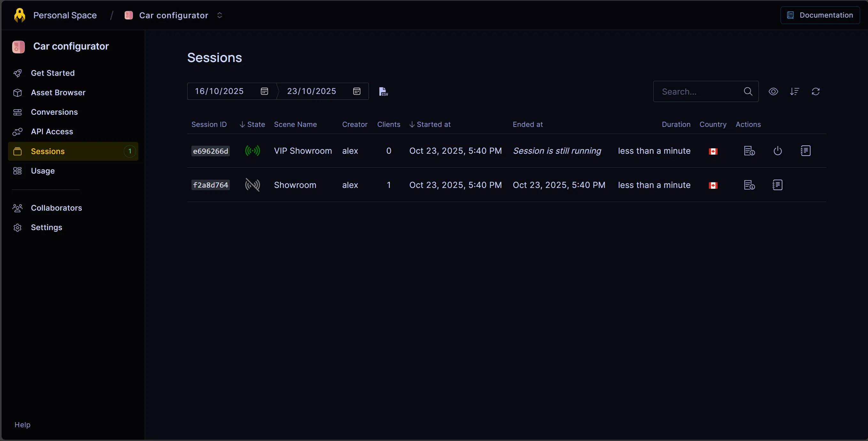Image resolution: width=868 pixels, height=441 pixels.
Task: Expand the Car configurator project switcher
Action: 219,15
